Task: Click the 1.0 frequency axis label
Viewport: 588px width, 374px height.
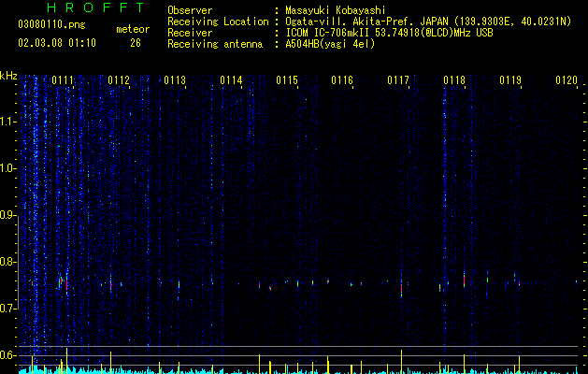Action: pyautogui.click(x=8, y=168)
